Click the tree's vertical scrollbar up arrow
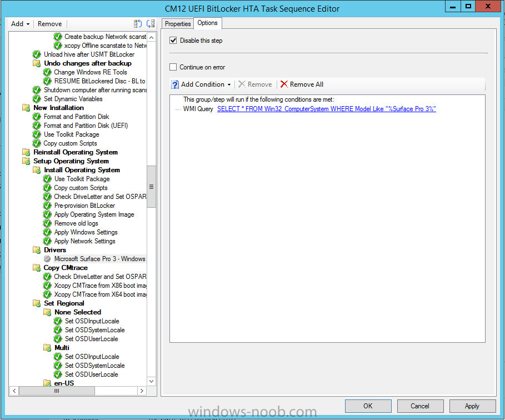This screenshot has width=505, height=420. click(x=151, y=37)
